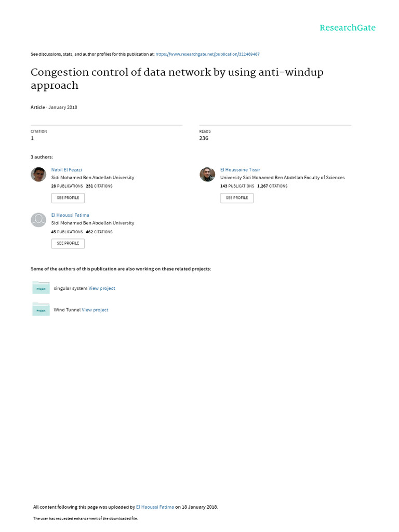399x532 pixels.
Task: Click Nabil's 28 publications stat
Action: pos(67,186)
